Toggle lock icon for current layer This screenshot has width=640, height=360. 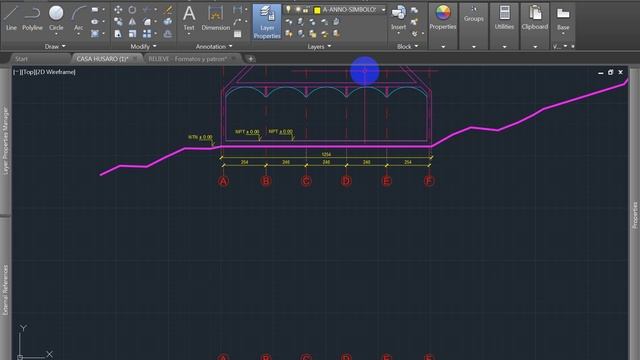305,10
